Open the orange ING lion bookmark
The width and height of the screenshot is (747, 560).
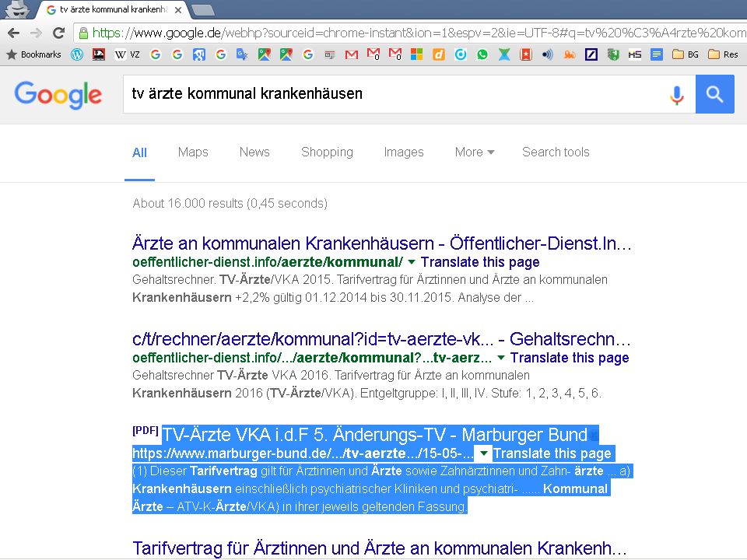570,54
